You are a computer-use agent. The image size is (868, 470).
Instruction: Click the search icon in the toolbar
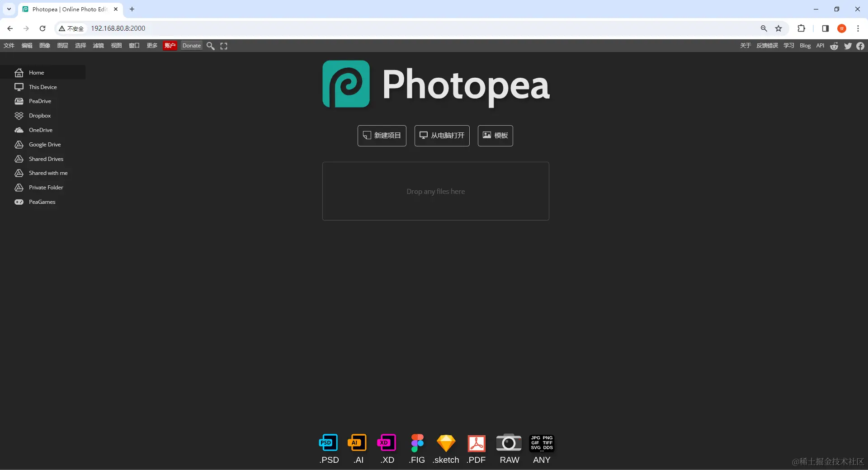coord(210,46)
